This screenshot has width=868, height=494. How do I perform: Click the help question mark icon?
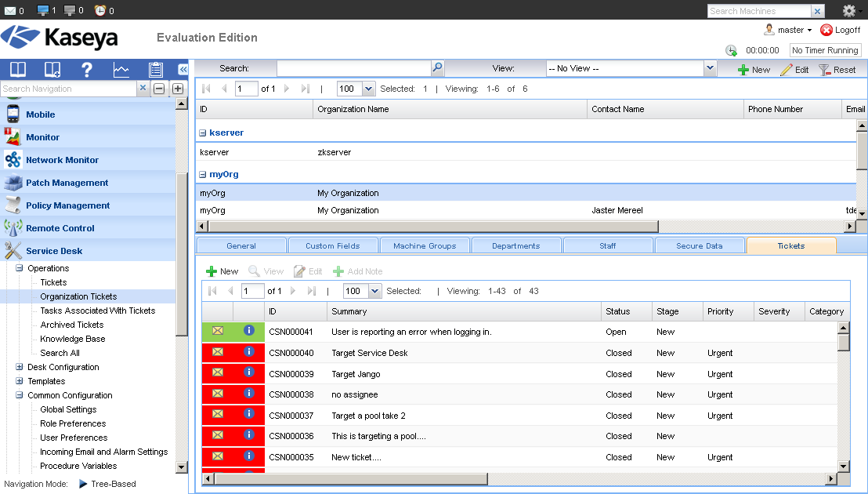(87, 69)
